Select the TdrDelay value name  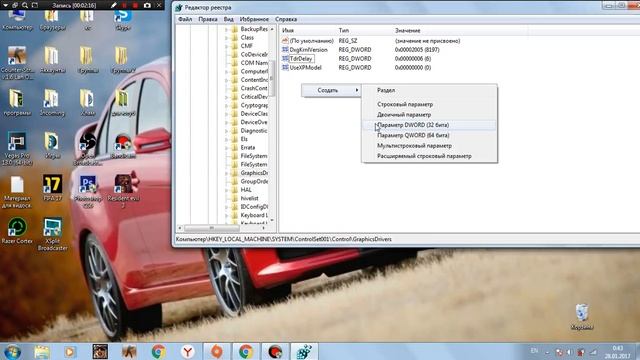click(x=301, y=59)
